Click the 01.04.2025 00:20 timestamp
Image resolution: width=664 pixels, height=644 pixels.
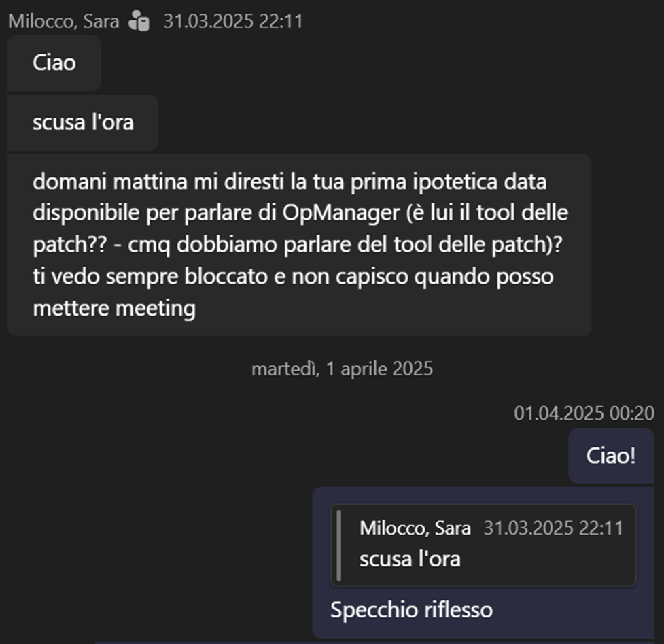[x=584, y=413]
